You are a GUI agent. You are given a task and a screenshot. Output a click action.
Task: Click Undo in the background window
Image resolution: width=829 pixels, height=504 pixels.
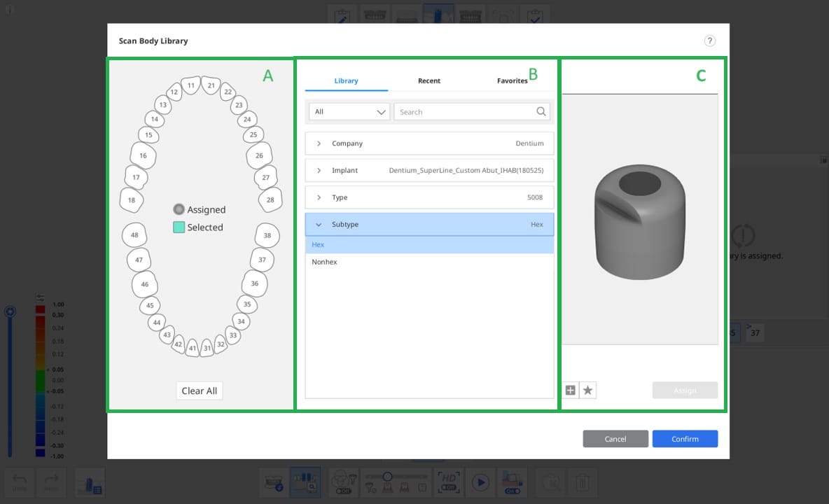20,482
